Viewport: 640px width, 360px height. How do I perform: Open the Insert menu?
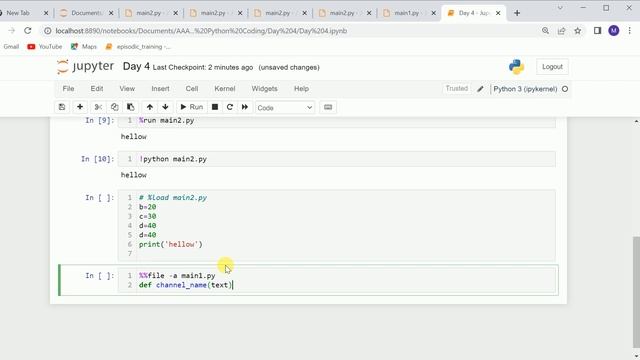coord(160,89)
